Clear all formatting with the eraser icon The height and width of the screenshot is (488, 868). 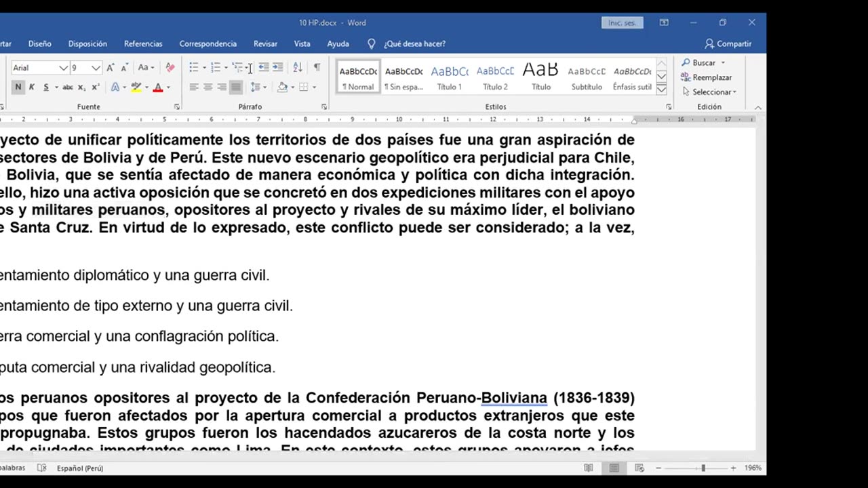170,68
